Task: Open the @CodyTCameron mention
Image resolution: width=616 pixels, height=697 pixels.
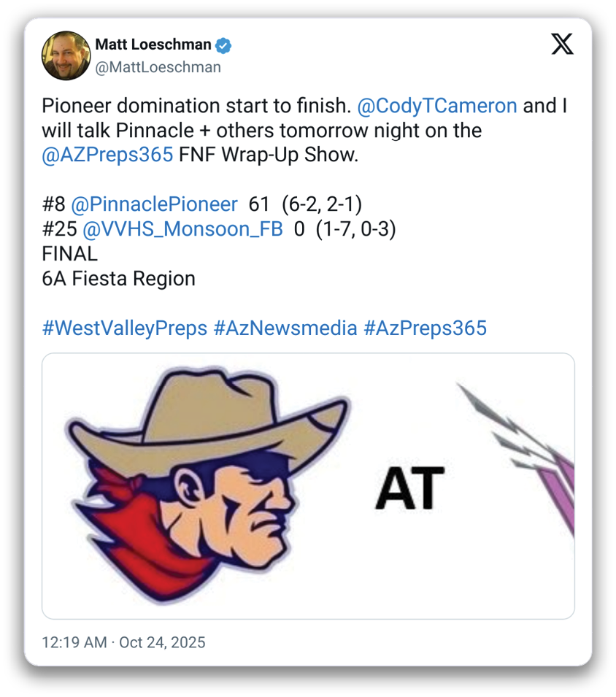Action: (437, 106)
